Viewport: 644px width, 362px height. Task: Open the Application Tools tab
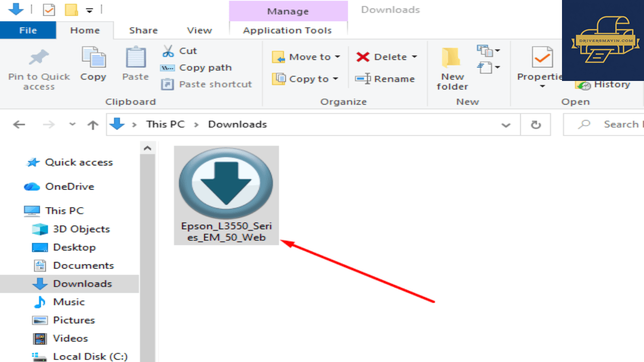287,30
